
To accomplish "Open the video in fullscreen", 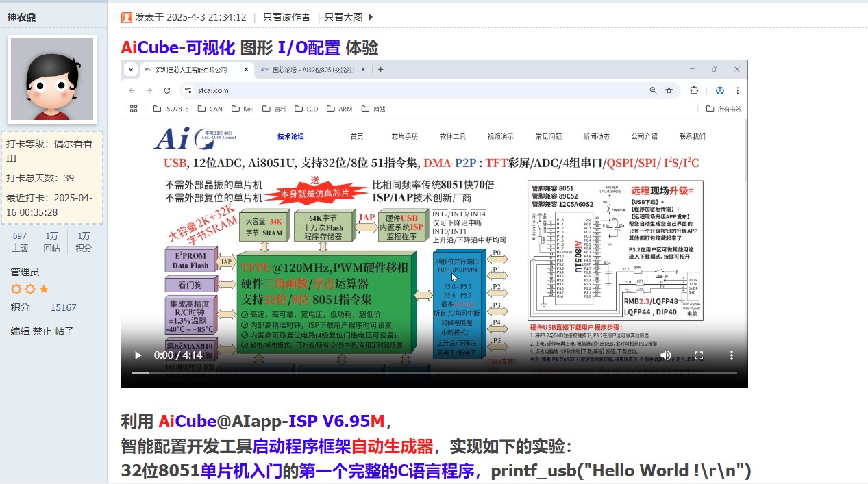I will 699,355.
